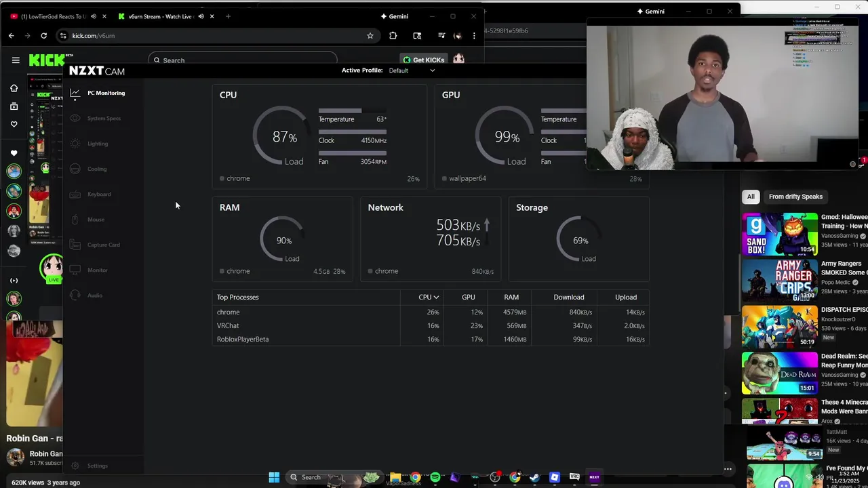Image resolution: width=868 pixels, height=488 pixels.
Task: Open a new Chrome tab
Action: [228, 16]
